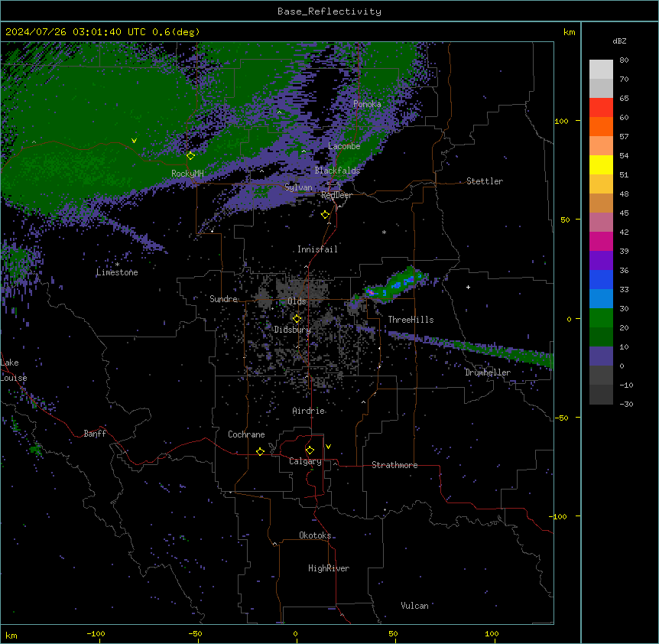Screen dimensions: 659x644
Task: Click the Okotoks label
Action: [315, 535]
